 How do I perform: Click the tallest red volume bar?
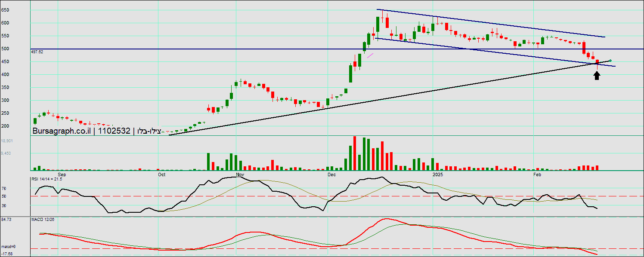click(355, 153)
